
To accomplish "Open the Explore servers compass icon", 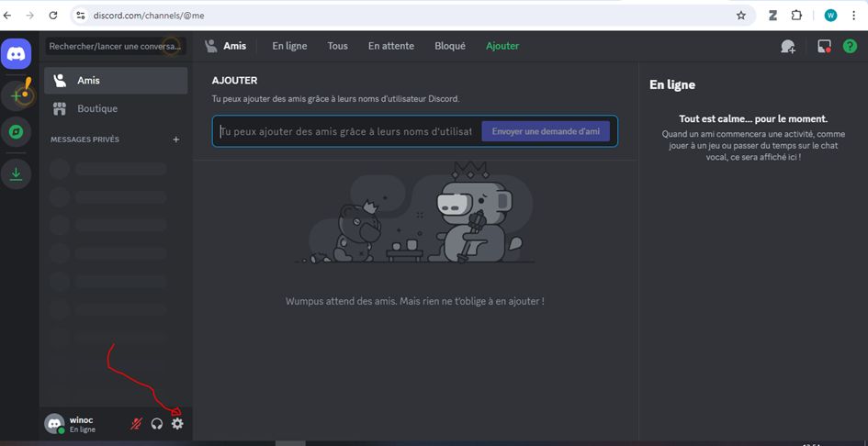I will pos(17,132).
